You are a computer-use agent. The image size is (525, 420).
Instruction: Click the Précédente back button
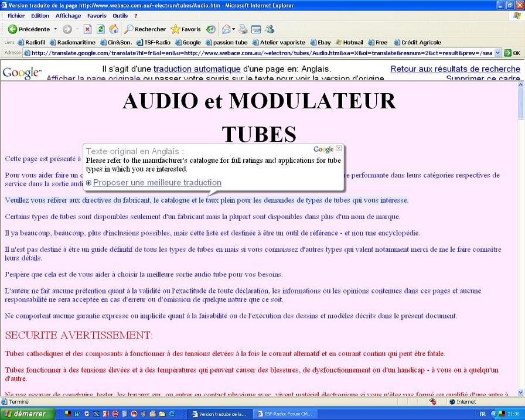[29, 29]
